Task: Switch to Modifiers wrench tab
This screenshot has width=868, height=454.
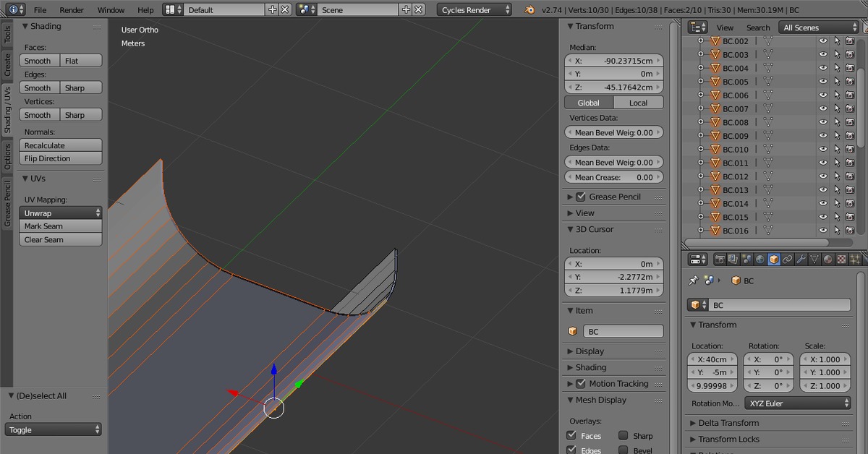Action: tap(801, 260)
